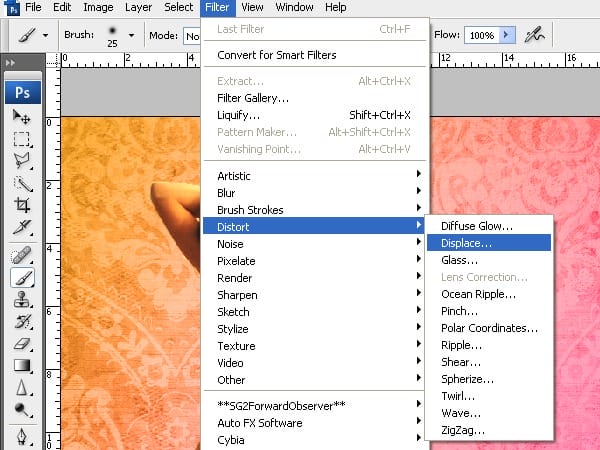600x450 pixels.
Task: Select the Pen tool
Action: [22, 436]
